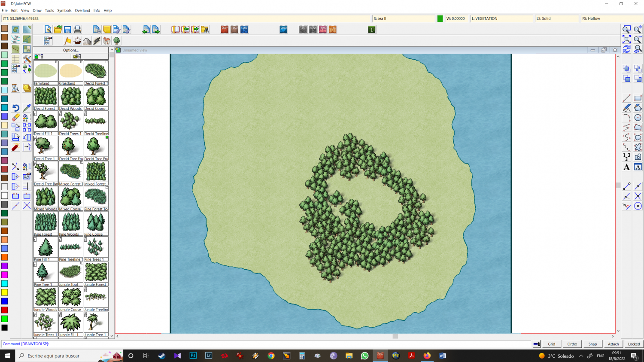Select the Erase tool icon
Viewport: 644px width, 362px height.
[x=15, y=117]
